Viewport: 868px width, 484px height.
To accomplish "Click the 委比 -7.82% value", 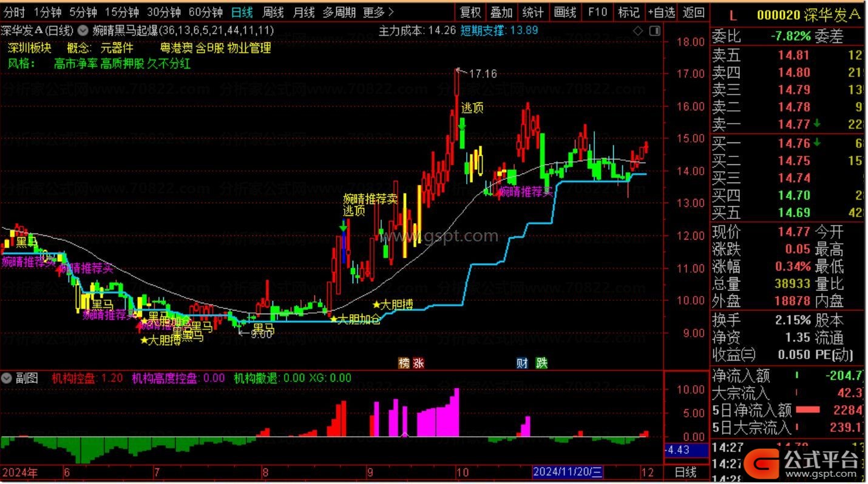I will click(x=790, y=36).
